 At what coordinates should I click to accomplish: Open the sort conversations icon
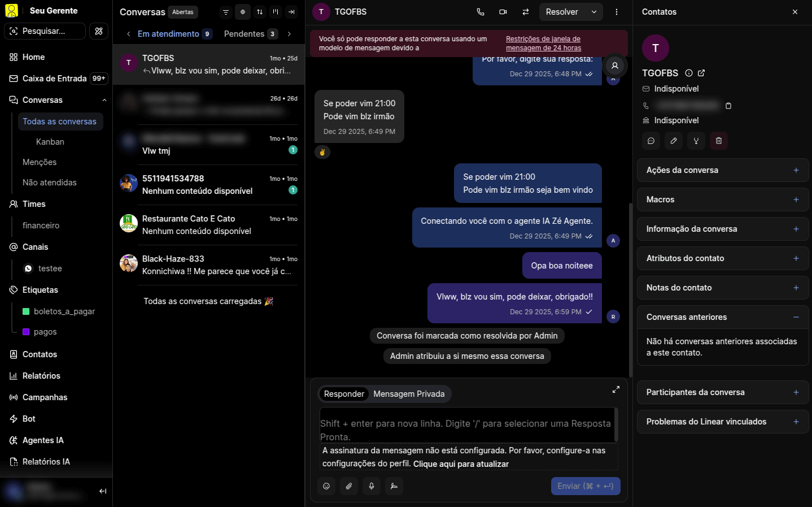tap(259, 12)
